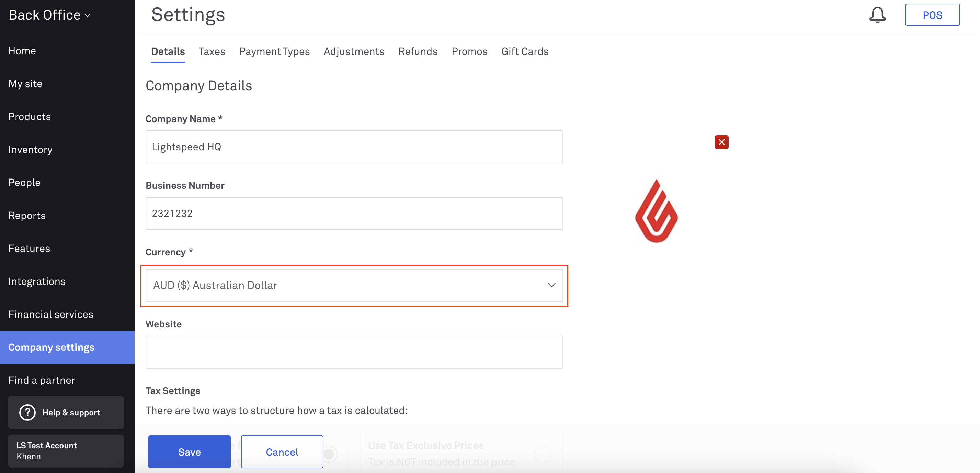980x473 pixels.
Task: Go to the Refunds tab
Action: (x=418, y=51)
